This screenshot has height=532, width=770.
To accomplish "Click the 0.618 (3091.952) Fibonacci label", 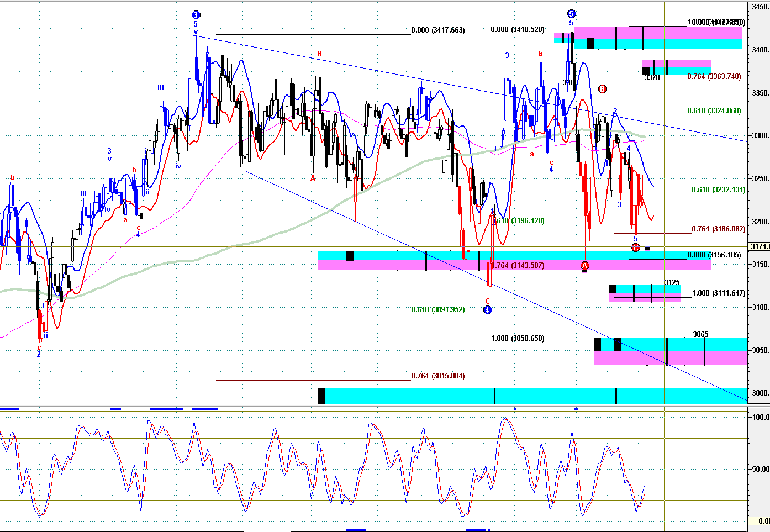I will [x=437, y=310].
